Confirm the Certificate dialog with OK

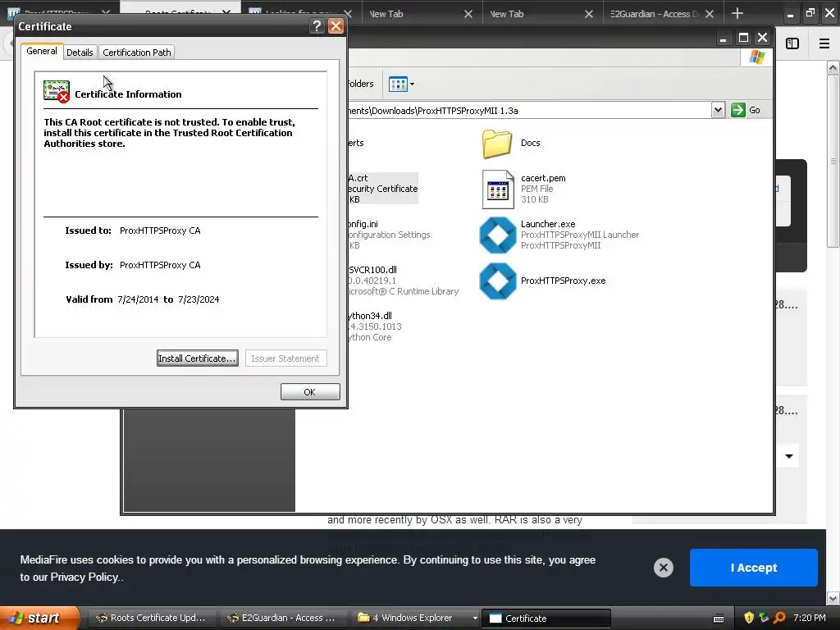click(x=309, y=391)
